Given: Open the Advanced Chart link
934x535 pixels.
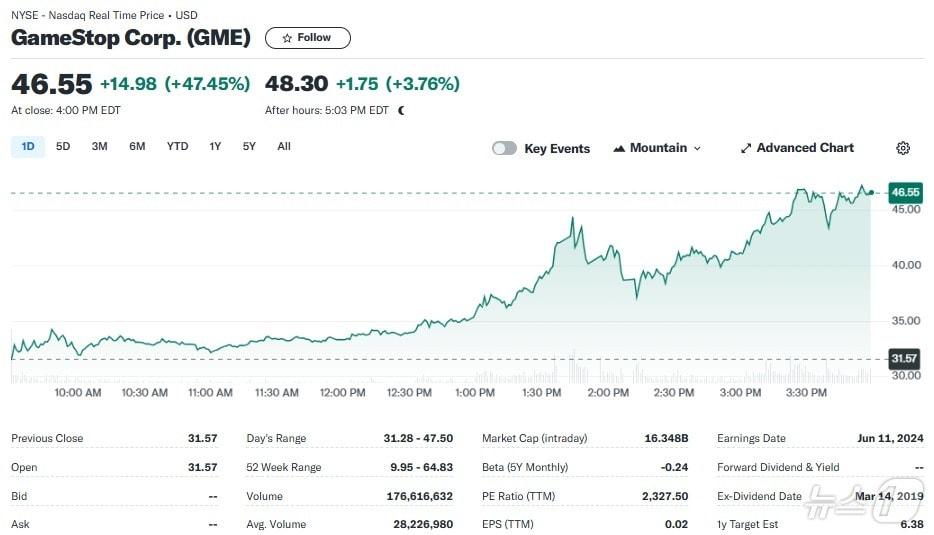Looking at the screenshot, I should point(804,148).
